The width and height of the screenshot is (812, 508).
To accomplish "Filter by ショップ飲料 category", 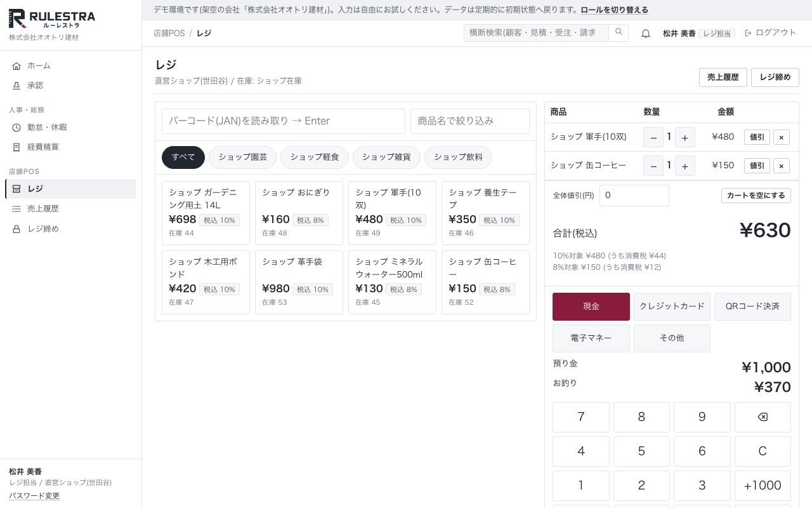I will [459, 157].
